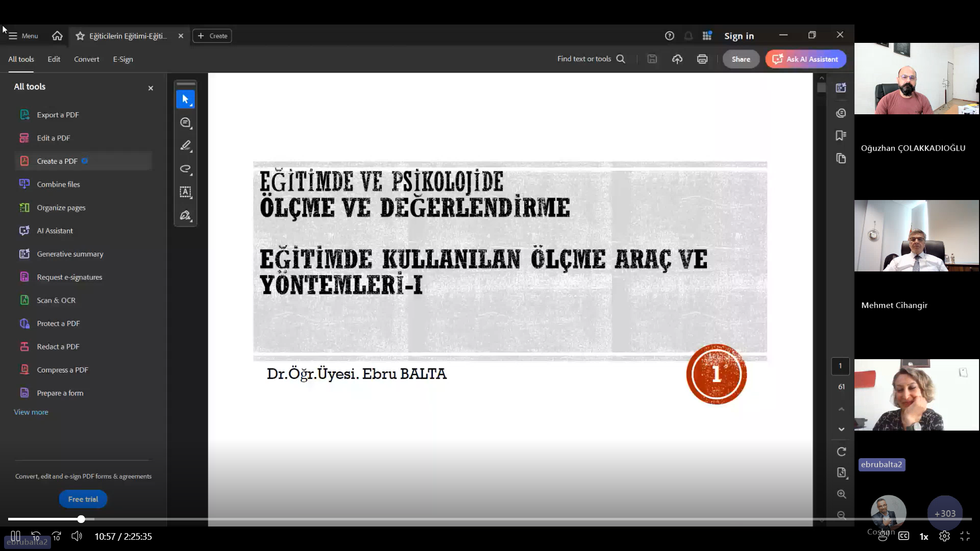
Task: Click the video progress bar slider
Action: (81, 519)
